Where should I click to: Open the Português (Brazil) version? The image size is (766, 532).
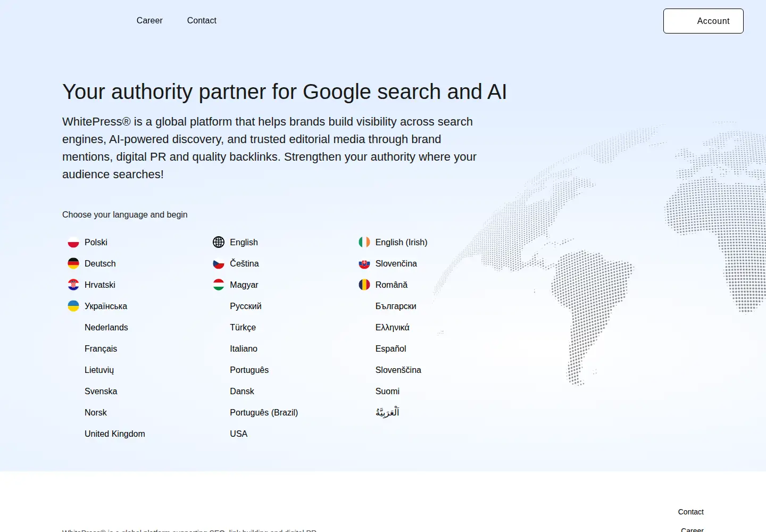(x=264, y=412)
